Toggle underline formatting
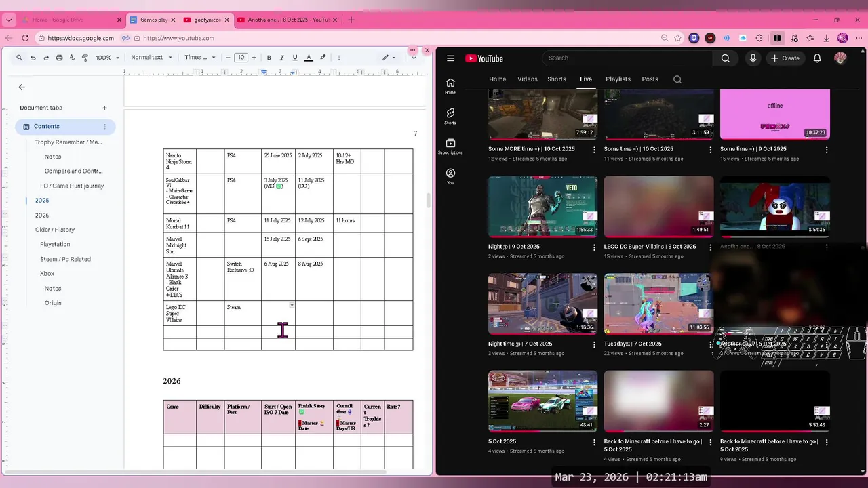The image size is (868, 488). [294, 58]
